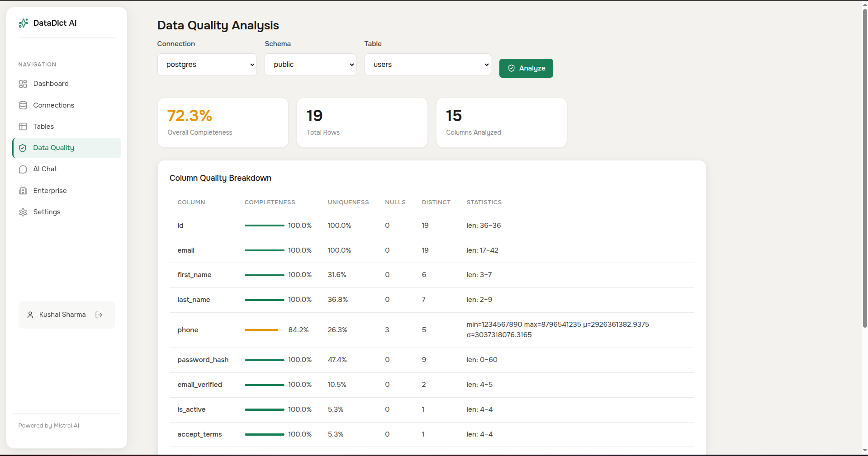Open the Connection dropdown showing postgres
Screen dimensions: 868x456
coord(207,65)
